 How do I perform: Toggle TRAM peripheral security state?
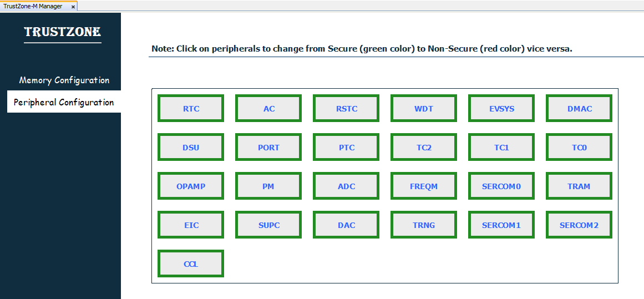(x=579, y=186)
